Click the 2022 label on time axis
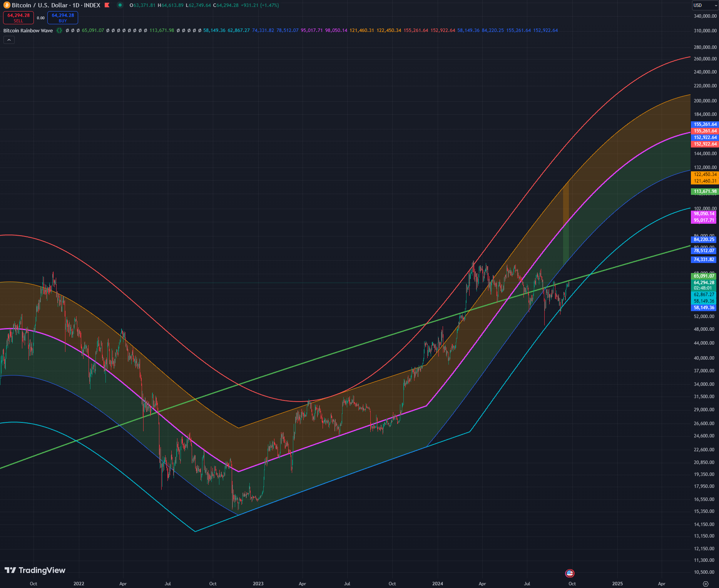This screenshot has height=588, width=719. coord(79,584)
